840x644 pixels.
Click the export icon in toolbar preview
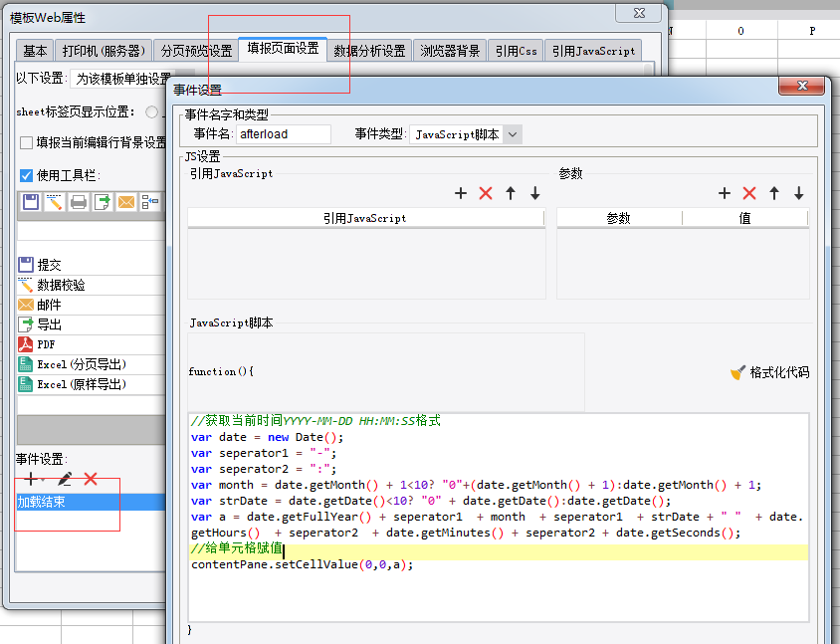[103, 202]
